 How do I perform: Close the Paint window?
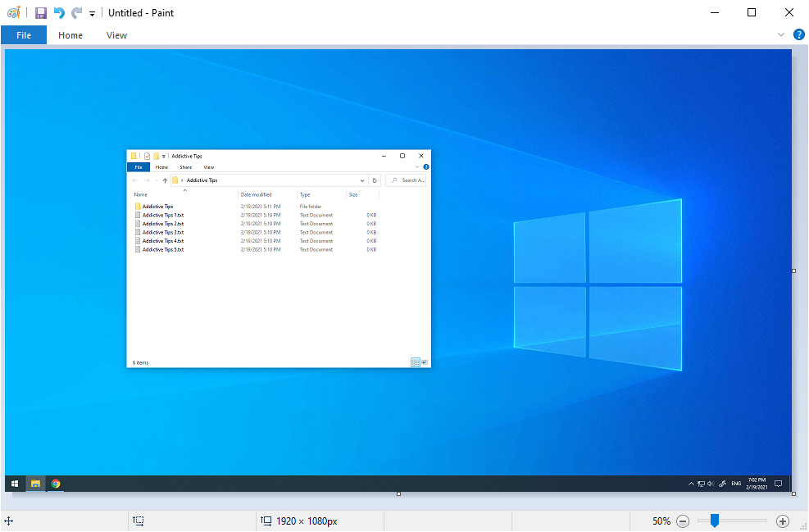point(789,12)
